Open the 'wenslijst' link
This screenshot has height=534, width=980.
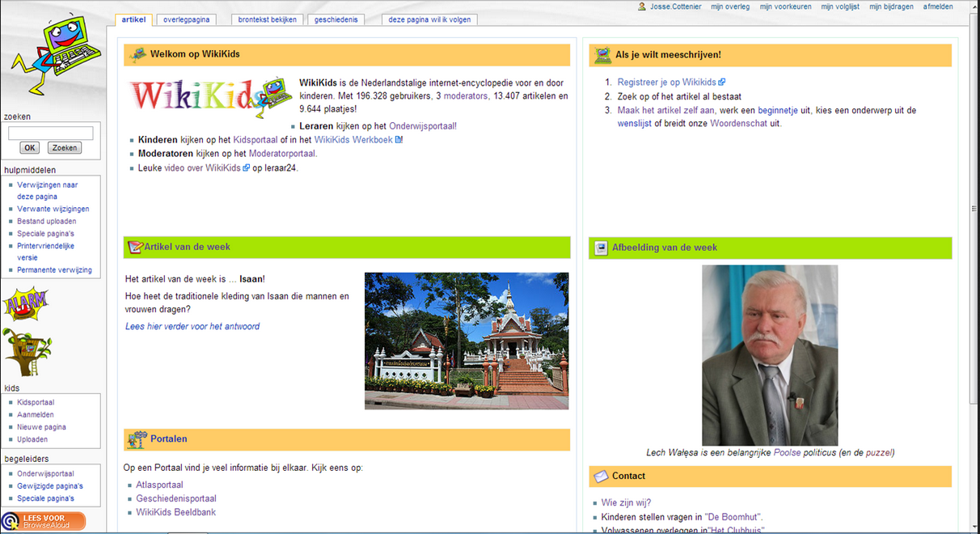634,124
